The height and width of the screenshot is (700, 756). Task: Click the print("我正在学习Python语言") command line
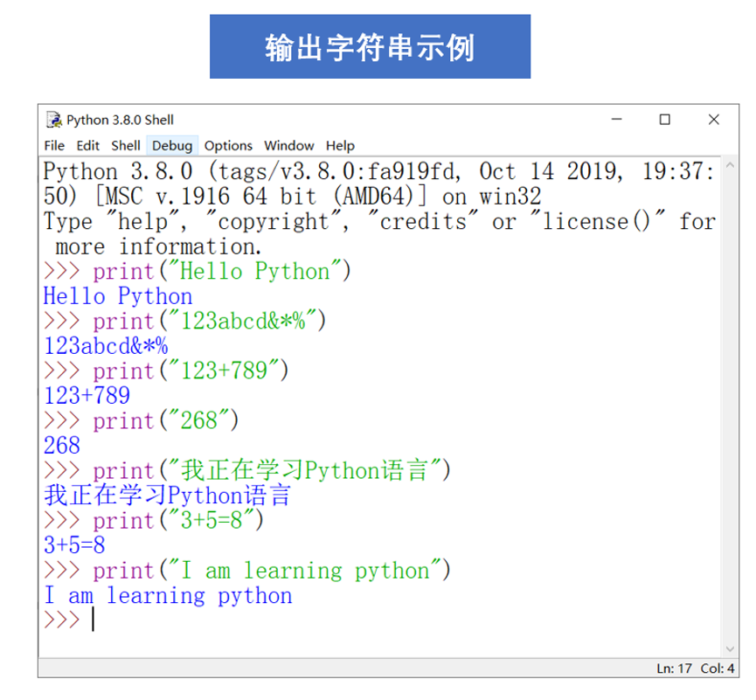246,470
